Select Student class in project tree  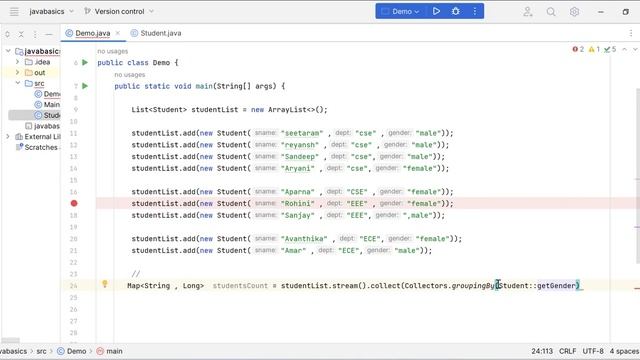47,115
